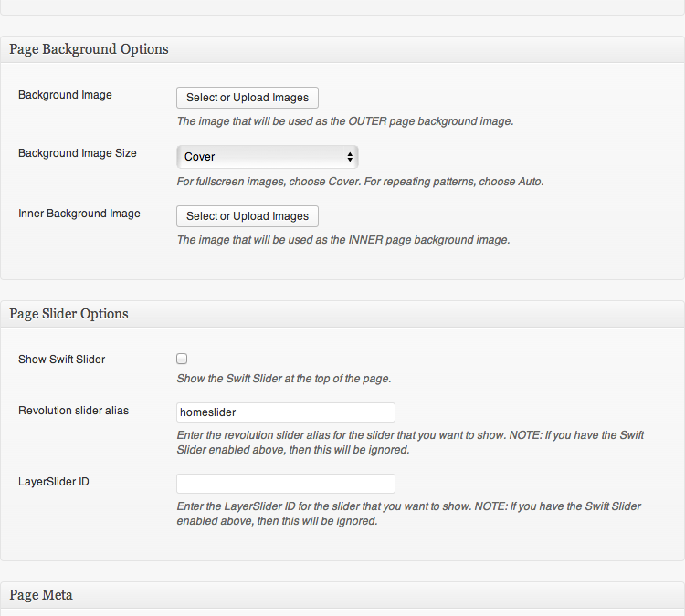The height and width of the screenshot is (616, 685).
Task: Enable the Show Swift Slider checkbox
Action: tap(182, 359)
